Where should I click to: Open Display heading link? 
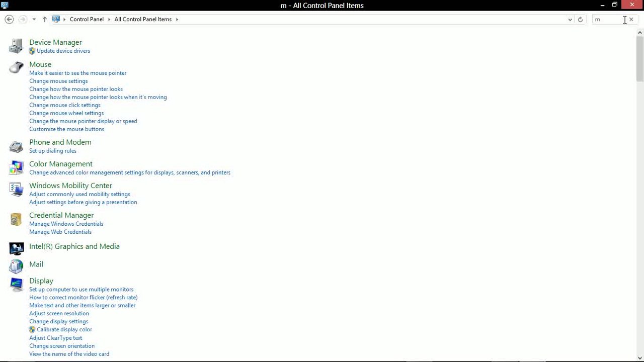pos(41,281)
